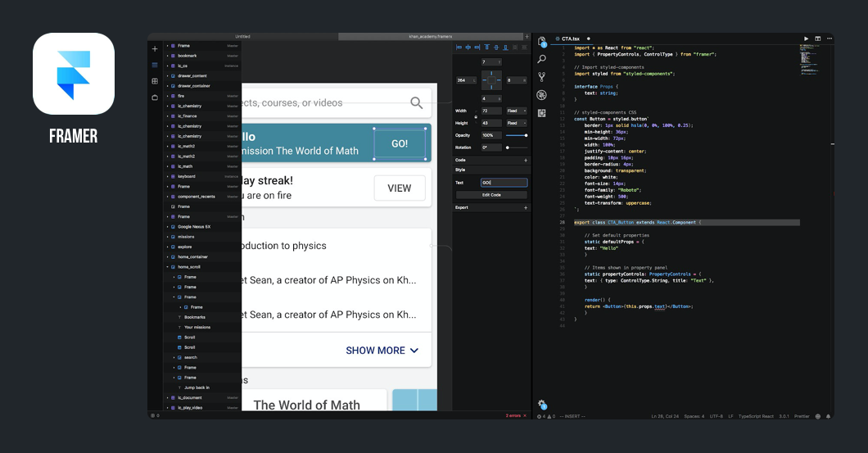Click the run play icon in editor
This screenshot has height=453, width=868.
(x=806, y=39)
